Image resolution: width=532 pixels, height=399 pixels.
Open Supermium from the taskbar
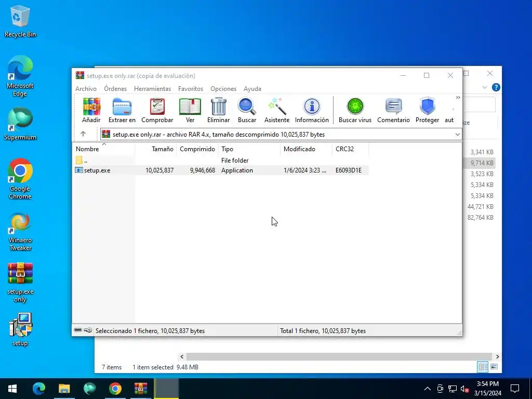89,389
